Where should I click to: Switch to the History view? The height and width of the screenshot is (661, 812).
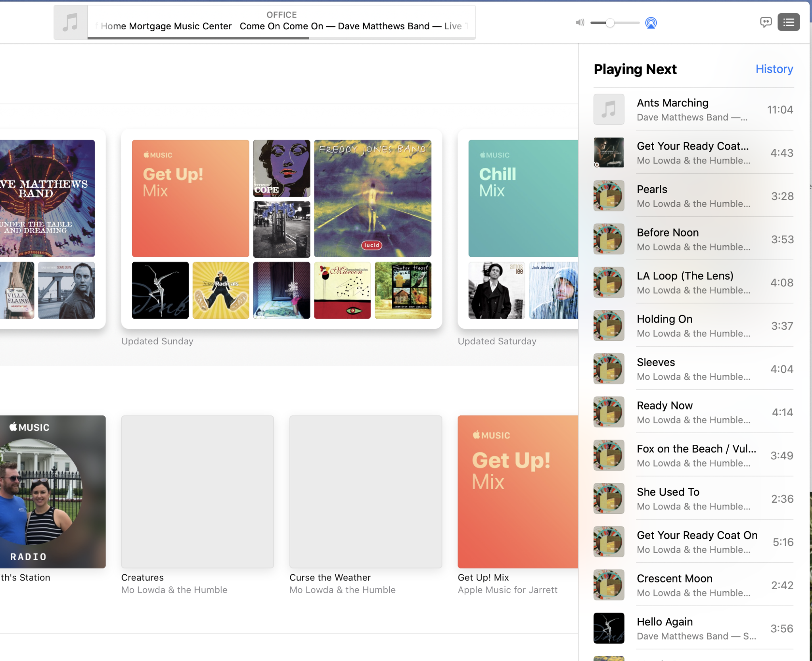pyautogui.click(x=774, y=69)
